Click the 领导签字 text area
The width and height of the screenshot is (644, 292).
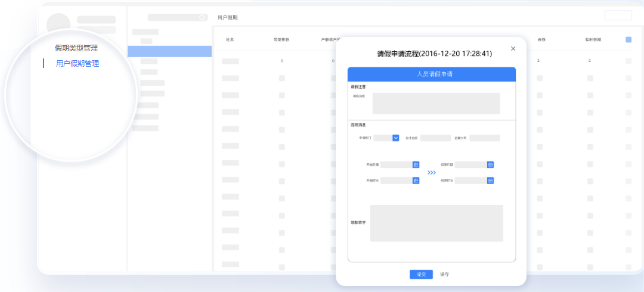(436, 223)
